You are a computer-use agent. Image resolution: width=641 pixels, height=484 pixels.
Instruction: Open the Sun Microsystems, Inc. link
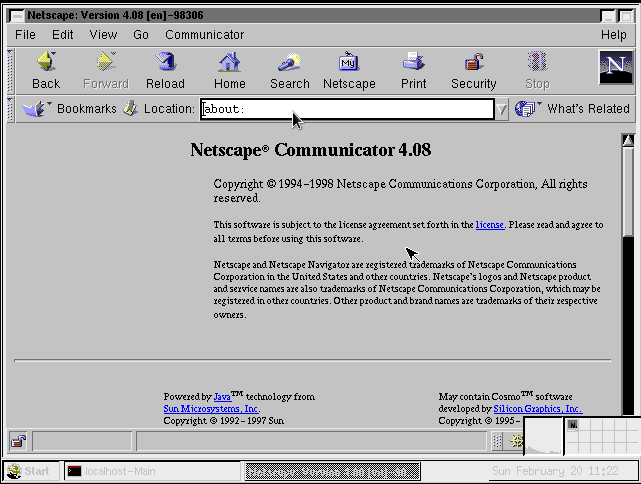click(211, 409)
